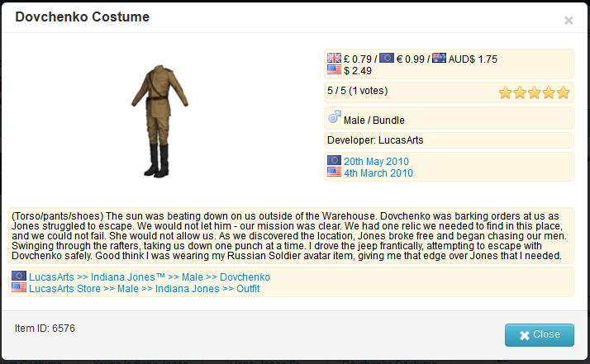Follow the LucasArts Store breadcrumb ending in Outfit
This screenshot has width=590, height=364.
(144, 288)
